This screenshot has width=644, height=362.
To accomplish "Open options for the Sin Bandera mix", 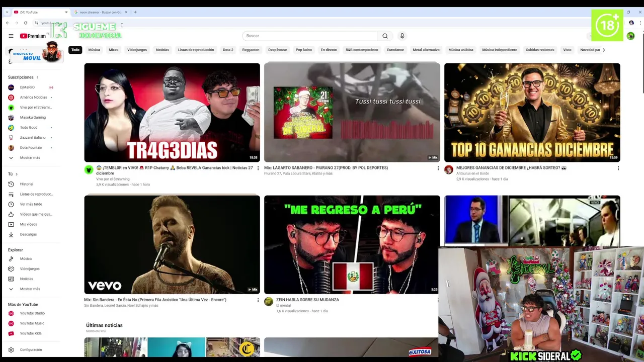I will point(258,300).
